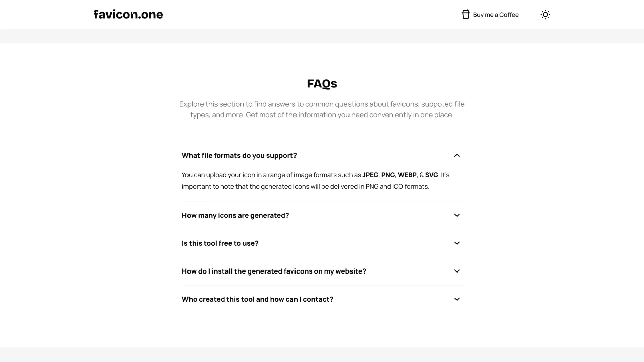Open the "Buy me a Coffee" text link
Image resolution: width=644 pixels, height=362 pixels.
(495, 15)
